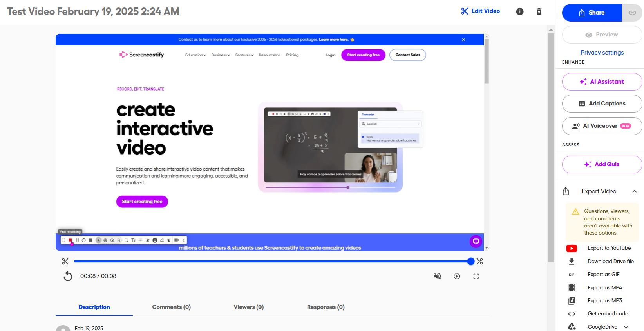The width and height of the screenshot is (644, 331).
Task: Enter fullscreen mode
Action: click(476, 276)
